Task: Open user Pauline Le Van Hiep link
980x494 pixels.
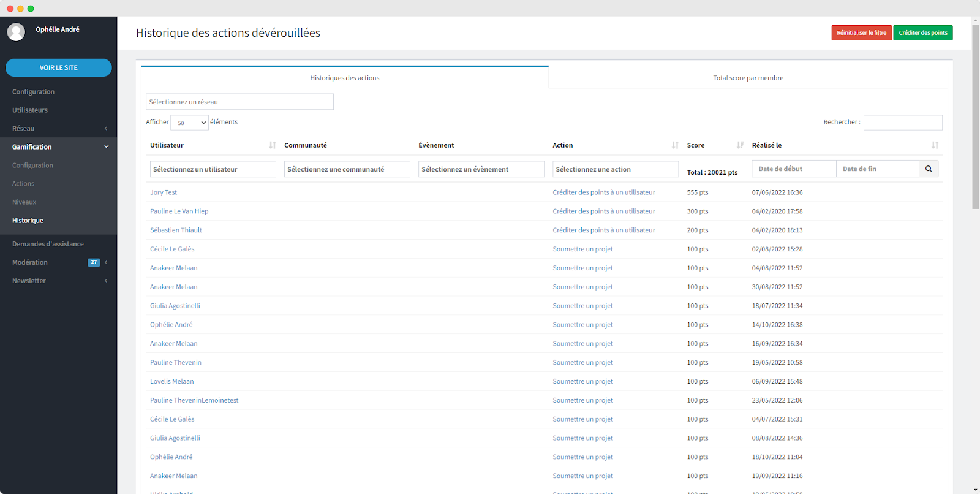Action: coord(179,211)
